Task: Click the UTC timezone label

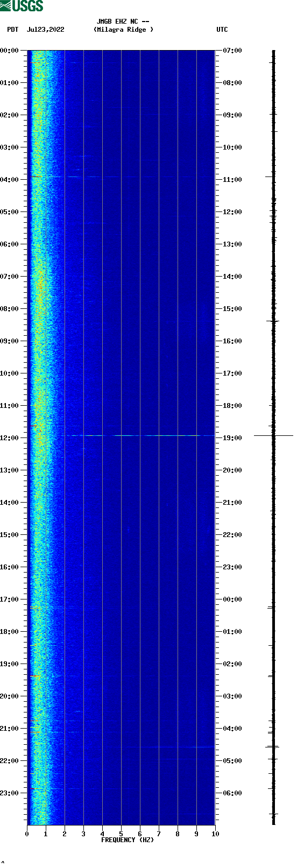Action: pos(222,30)
